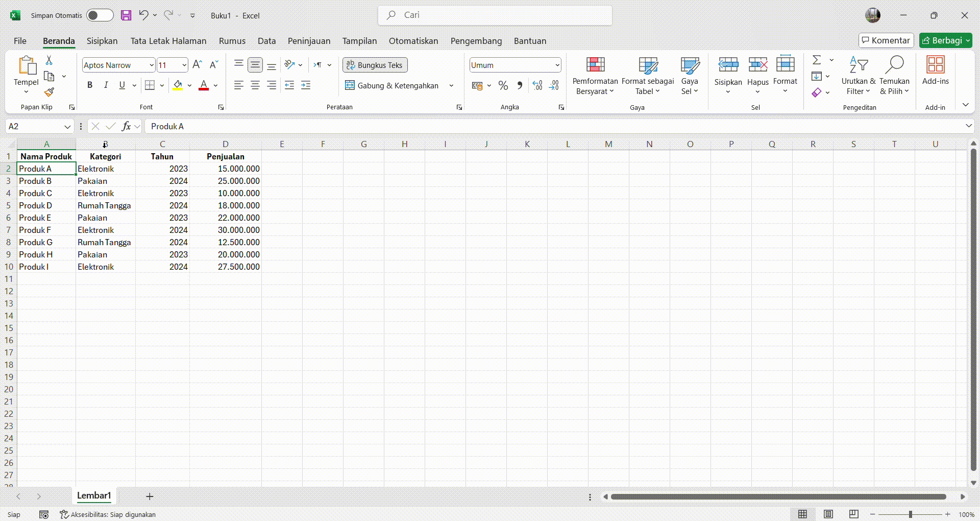Add a new sheet with plus button

tap(150, 496)
